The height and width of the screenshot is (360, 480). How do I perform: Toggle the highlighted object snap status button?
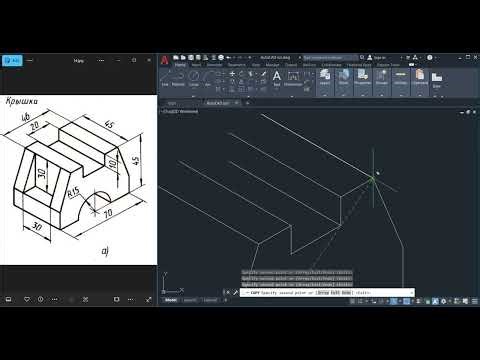pos(407,301)
